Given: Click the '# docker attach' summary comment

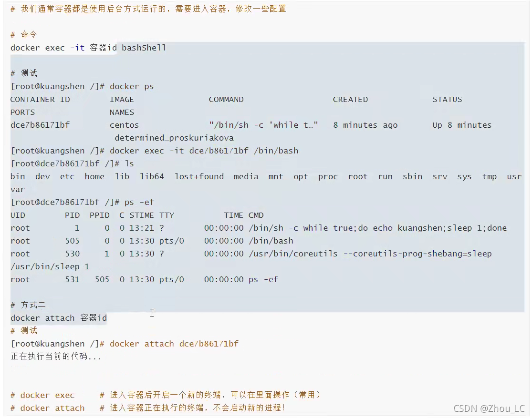Looking at the screenshot, I should (48, 408).
